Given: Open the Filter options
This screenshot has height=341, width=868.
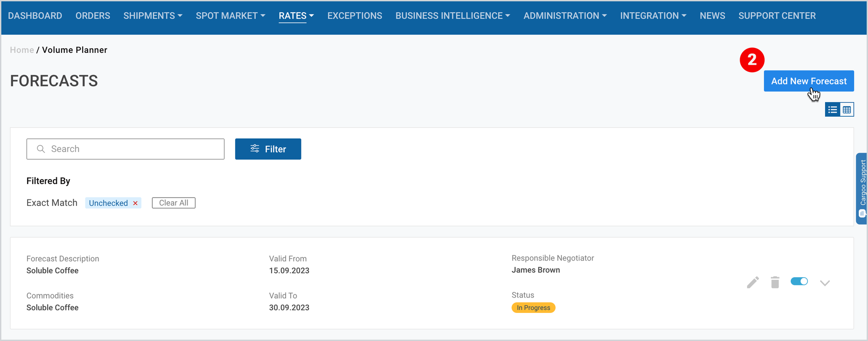Looking at the screenshot, I should click(x=268, y=149).
